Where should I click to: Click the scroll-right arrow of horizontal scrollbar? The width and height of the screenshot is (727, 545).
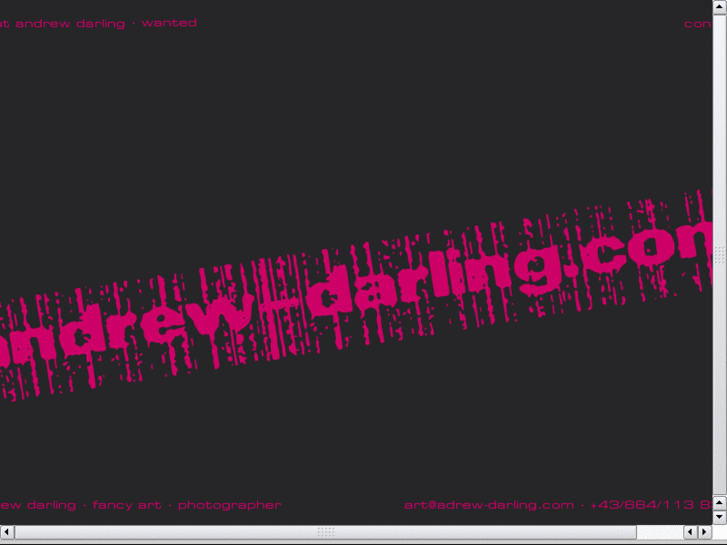click(705, 532)
